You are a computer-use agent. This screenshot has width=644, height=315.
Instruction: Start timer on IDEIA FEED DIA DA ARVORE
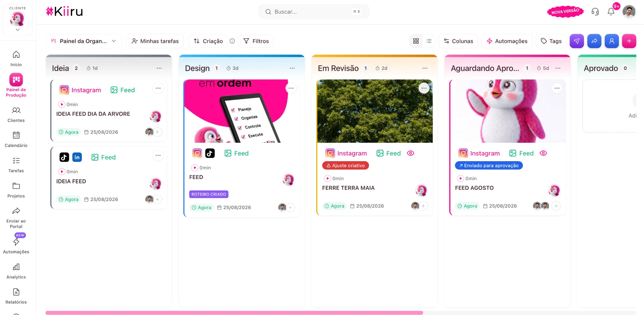[x=62, y=105]
